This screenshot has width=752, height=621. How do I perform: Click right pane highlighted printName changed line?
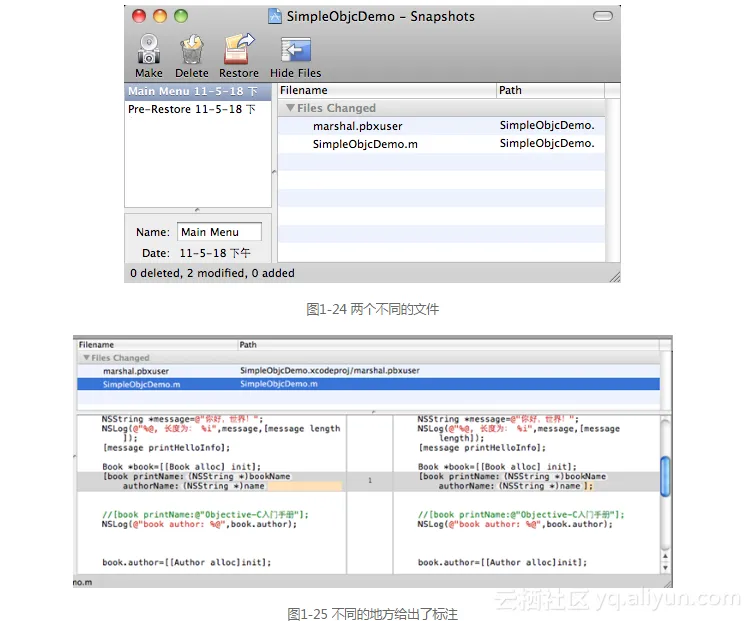click(x=526, y=481)
